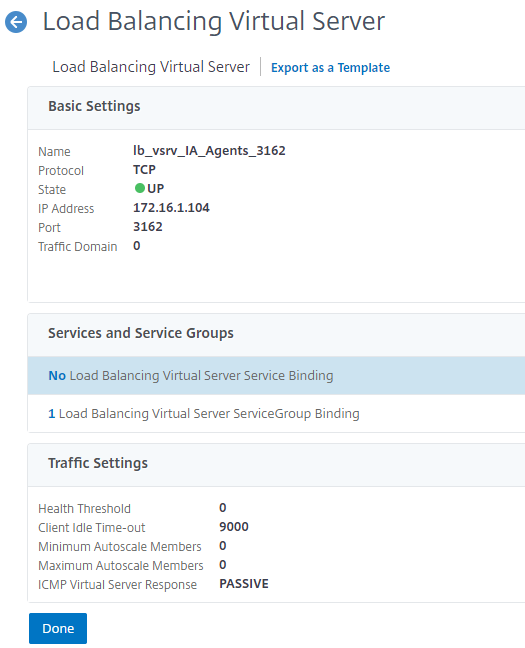525x648 pixels.
Task: Open No Load Balancing Virtual Server Service Binding
Action: coord(191,375)
